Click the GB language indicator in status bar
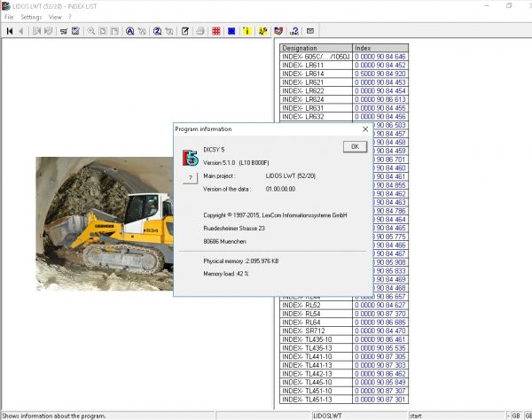 pos(515,416)
